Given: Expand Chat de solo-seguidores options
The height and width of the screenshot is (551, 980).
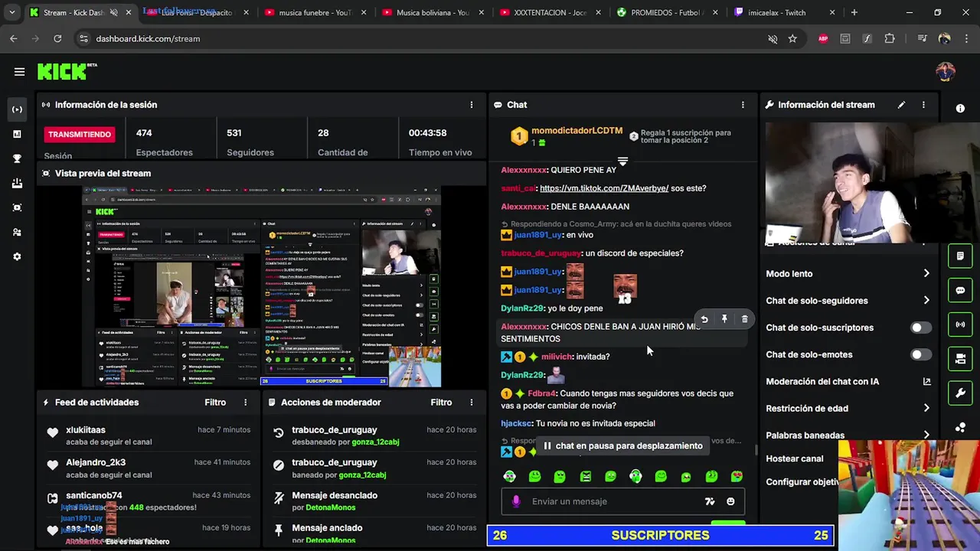Looking at the screenshot, I should 926,301.
